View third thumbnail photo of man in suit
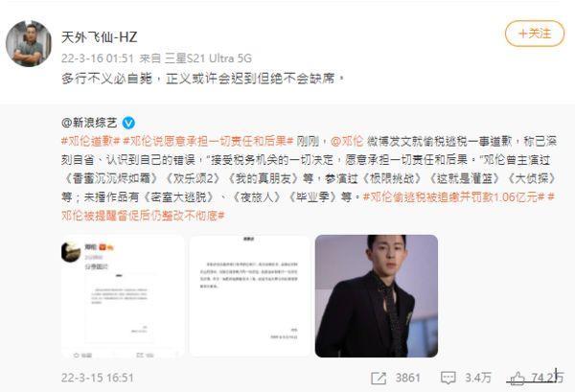 click(x=377, y=296)
